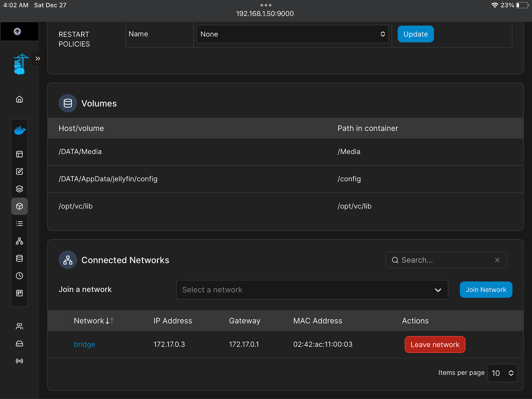Expand the sidebar with the double chevron
The width and height of the screenshot is (532, 399).
tap(38, 59)
